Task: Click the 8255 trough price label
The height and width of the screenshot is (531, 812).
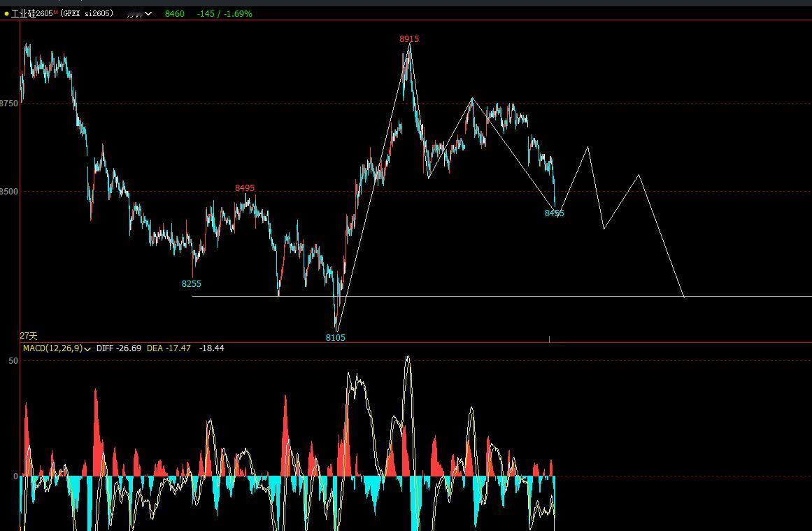Action: 191,283
